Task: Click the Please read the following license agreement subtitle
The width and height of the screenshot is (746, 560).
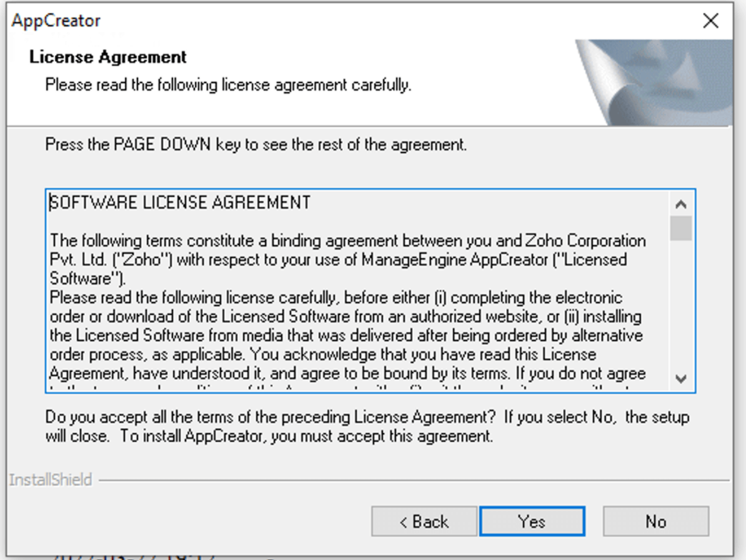Action: 228,84
